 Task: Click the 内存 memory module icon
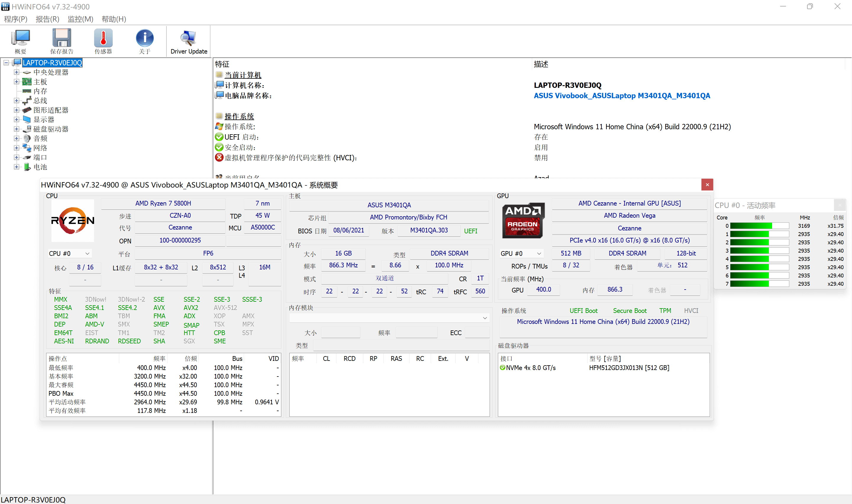tap(27, 91)
